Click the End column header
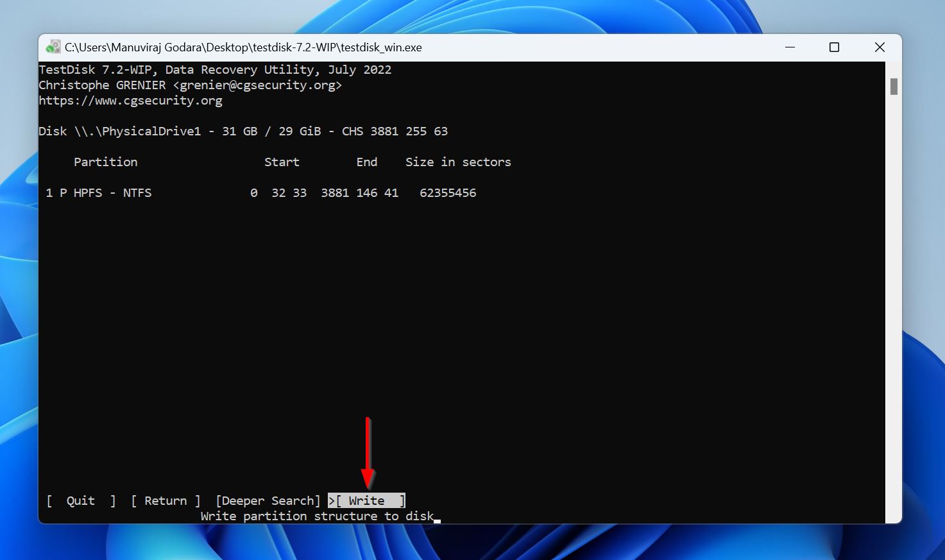Image resolution: width=945 pixels, height=560 pixels. [367, 162]
